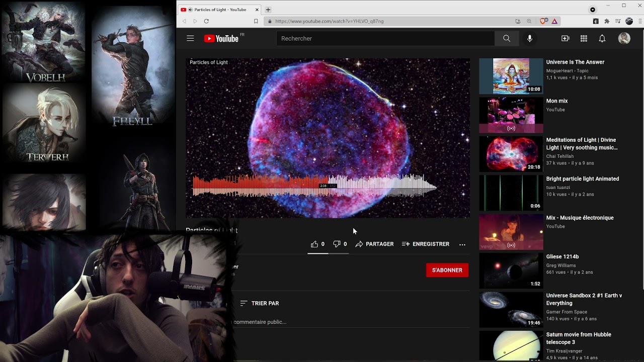Open the YouTube apps grid
644x362 pixels.
point(584,38)
